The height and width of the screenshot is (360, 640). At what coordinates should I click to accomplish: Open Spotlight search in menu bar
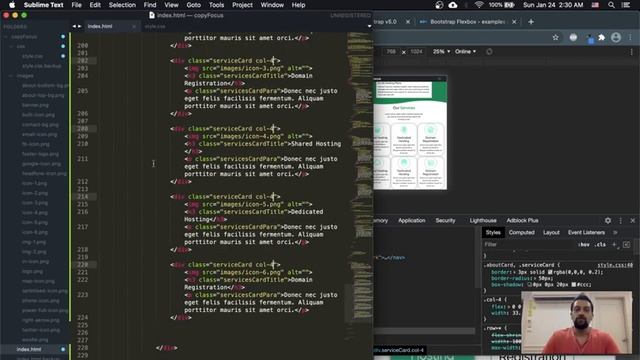click(611, 5)
